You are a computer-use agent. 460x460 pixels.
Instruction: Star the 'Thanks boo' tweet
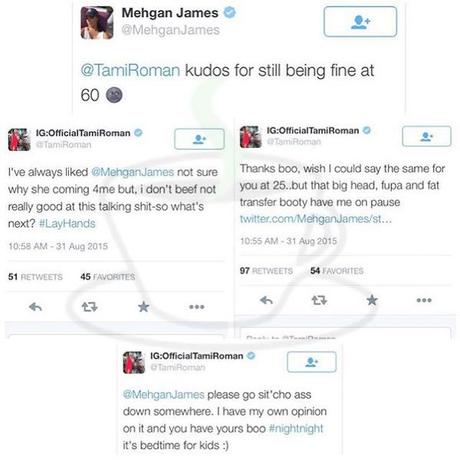pos(372,300)
